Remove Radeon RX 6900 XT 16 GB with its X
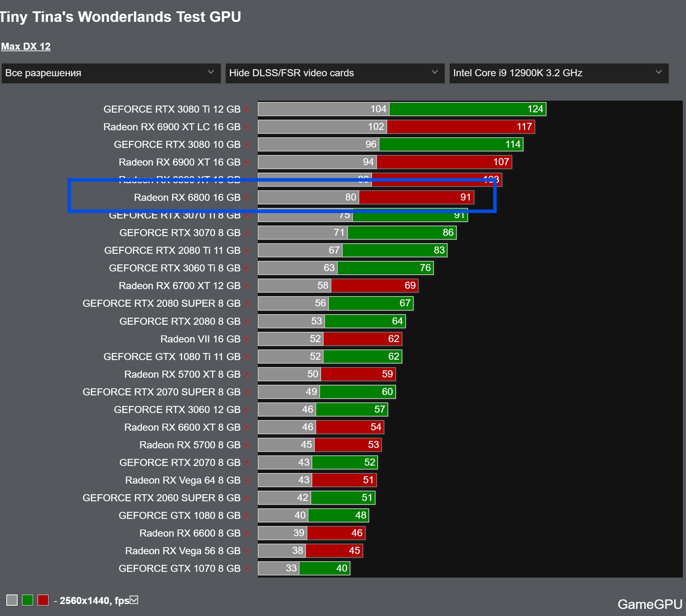 [x=247, y=162]
